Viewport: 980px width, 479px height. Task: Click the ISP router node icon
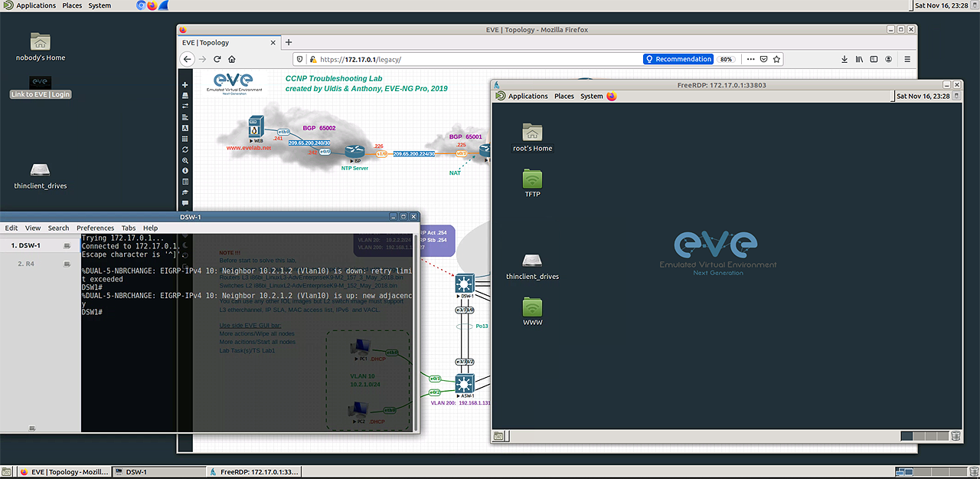coord(353,152)
